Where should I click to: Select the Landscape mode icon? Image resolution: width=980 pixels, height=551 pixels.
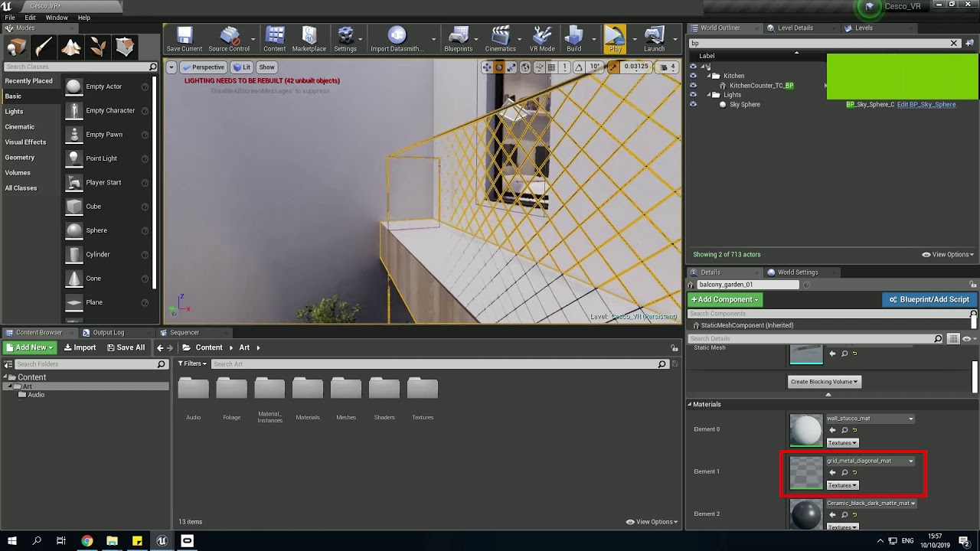tap(71, 47)
